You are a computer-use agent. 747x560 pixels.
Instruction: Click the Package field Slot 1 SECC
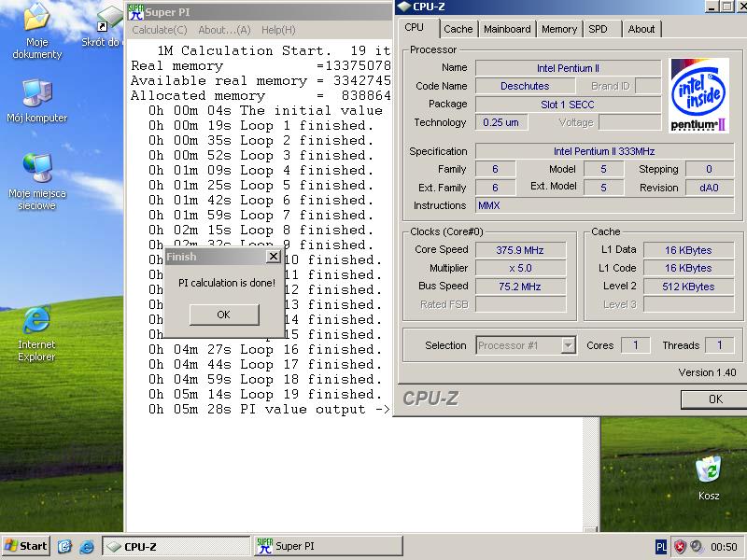tap(568, 105)
